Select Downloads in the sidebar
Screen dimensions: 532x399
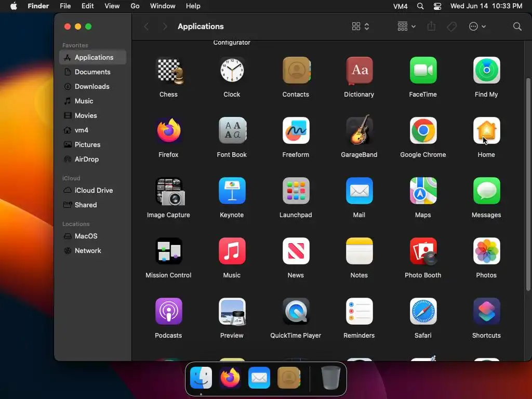click(92, 87)
